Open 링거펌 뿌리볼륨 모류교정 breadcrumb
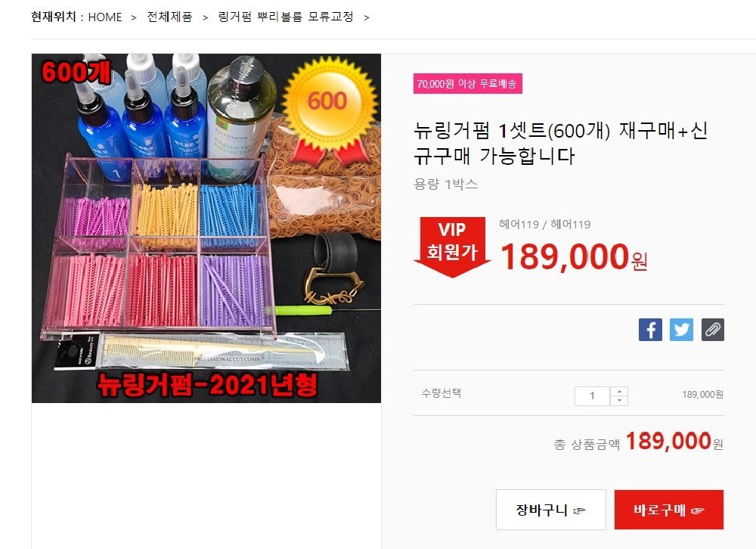The height and width of the screenshot is (549, 756). (286, 17)
